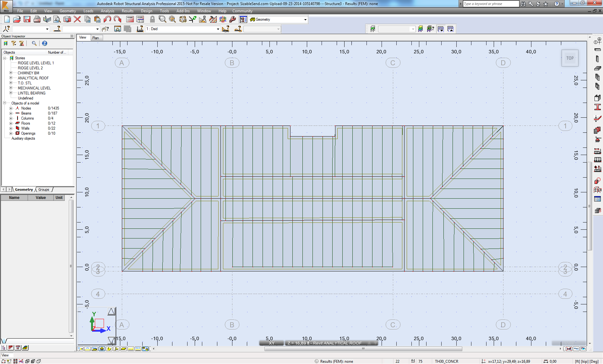
Task: Open the Axis Definition icon in right toolbar
Action: 598,41
